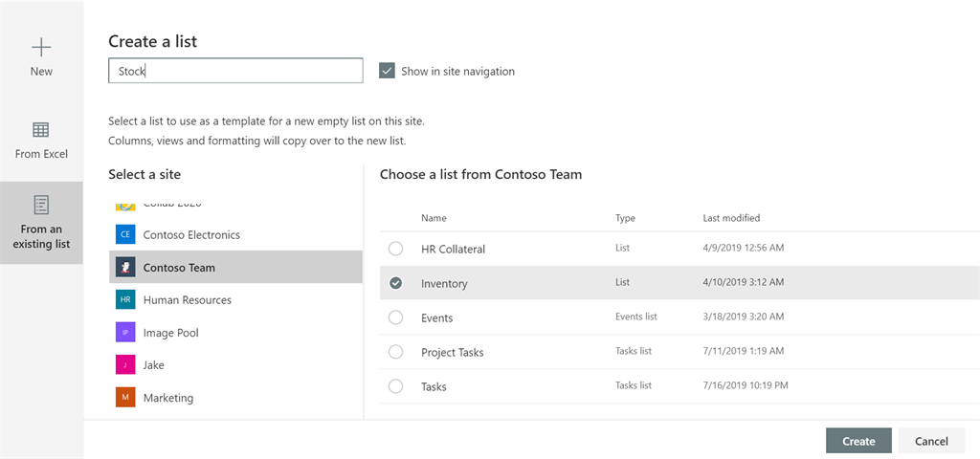The height and width of the screenshot is (459, 980).
Task: Select the From Excel grid icon
Action: (41, 130)
